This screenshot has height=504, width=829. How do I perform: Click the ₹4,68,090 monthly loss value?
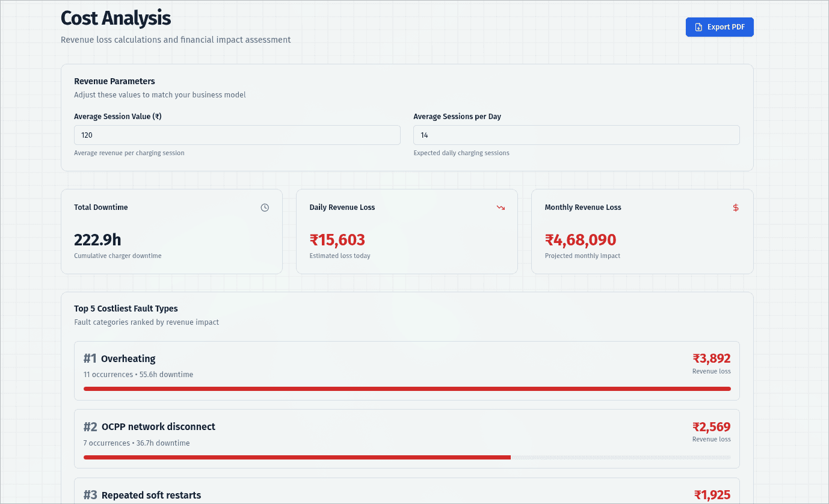[x=581, y=240]
